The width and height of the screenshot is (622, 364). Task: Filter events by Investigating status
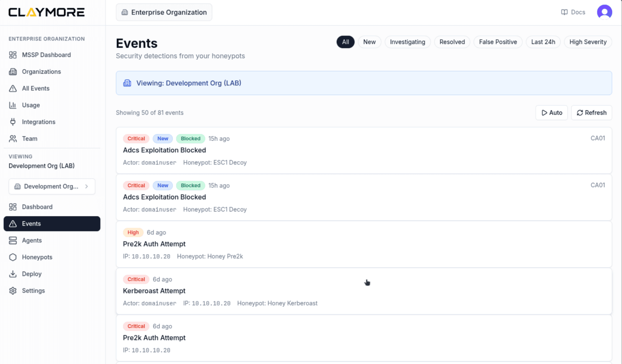[408, 42]
